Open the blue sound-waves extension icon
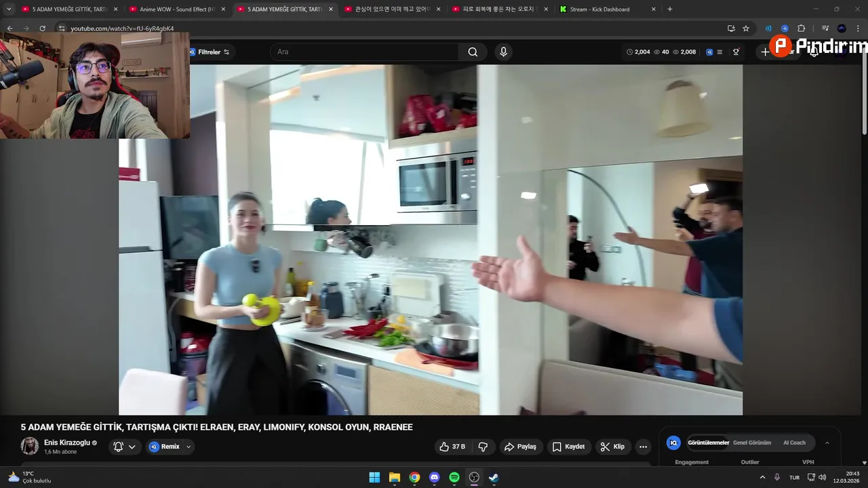 pos(768,28)
